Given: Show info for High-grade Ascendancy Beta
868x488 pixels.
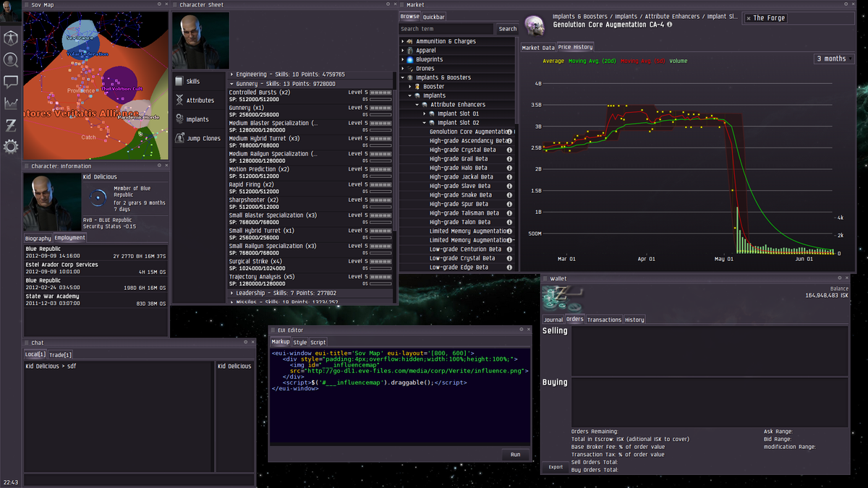Looking at the screenshot, I should 510,141.
